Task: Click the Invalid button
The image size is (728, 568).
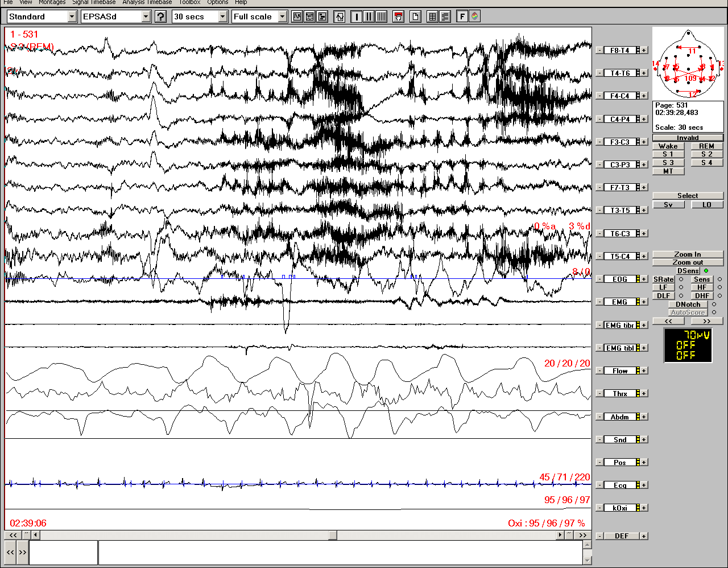Action: click(x=688, y=138)
